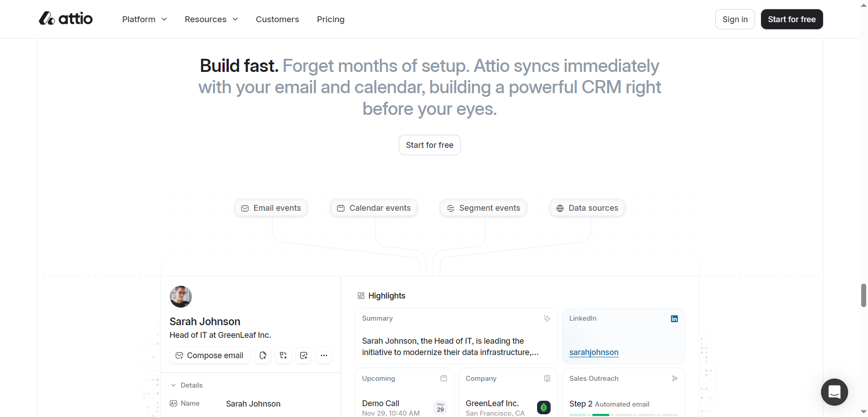Click the GreenLeaf Inc. company name
Image resolution: width=868 pixels, height=417 pixels.
tap(492, 403)
